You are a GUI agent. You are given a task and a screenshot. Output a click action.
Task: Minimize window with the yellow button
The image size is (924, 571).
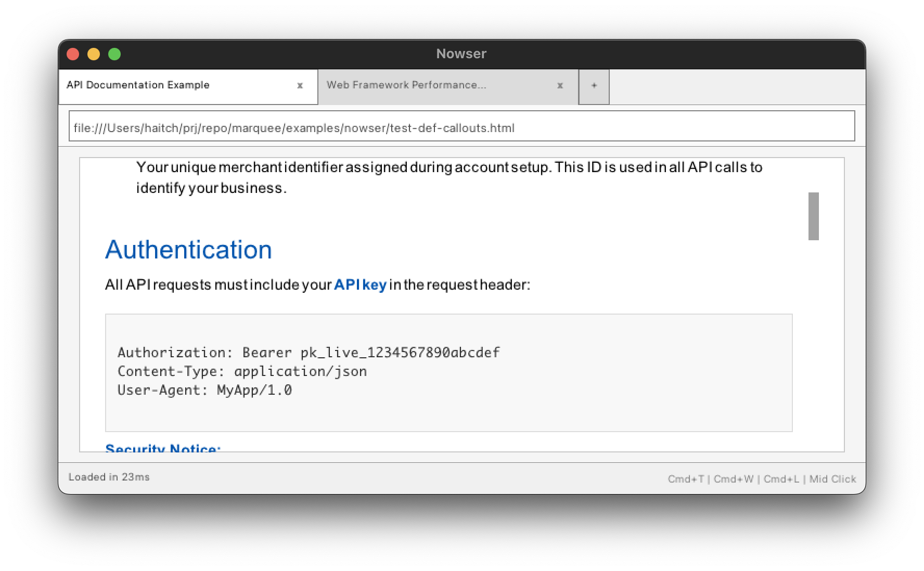pyautogui.click(x=94, y=54)
